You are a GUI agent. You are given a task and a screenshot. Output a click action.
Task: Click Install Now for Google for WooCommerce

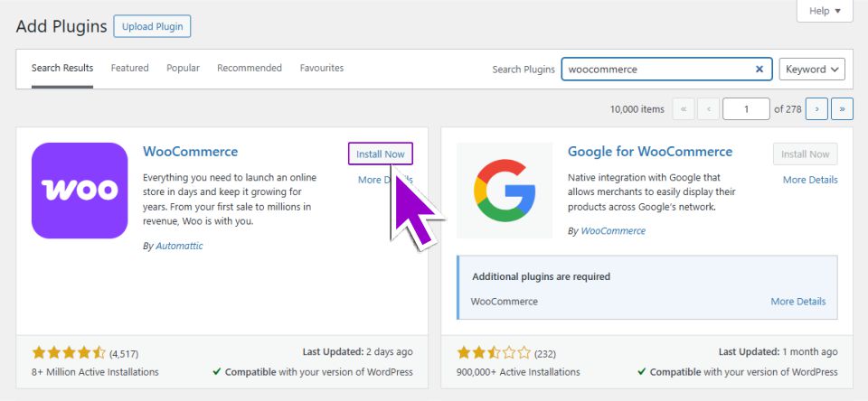(x=806, y=154)
